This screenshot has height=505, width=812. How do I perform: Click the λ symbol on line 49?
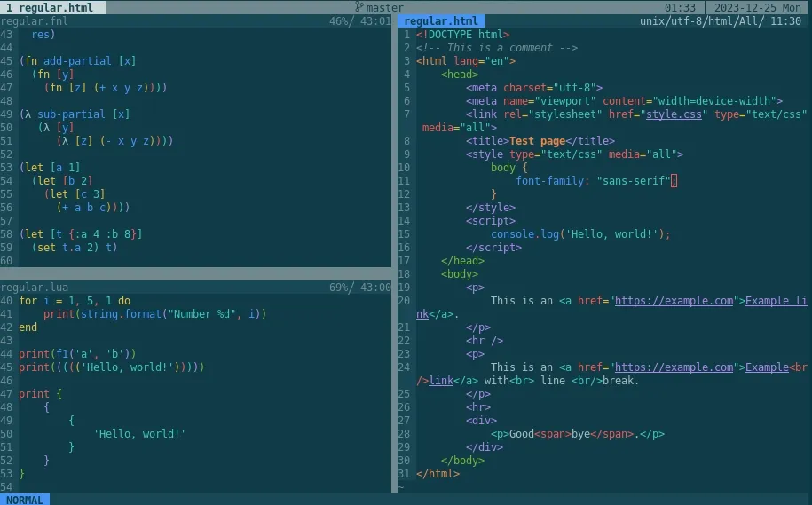click(x=28, y=114)
